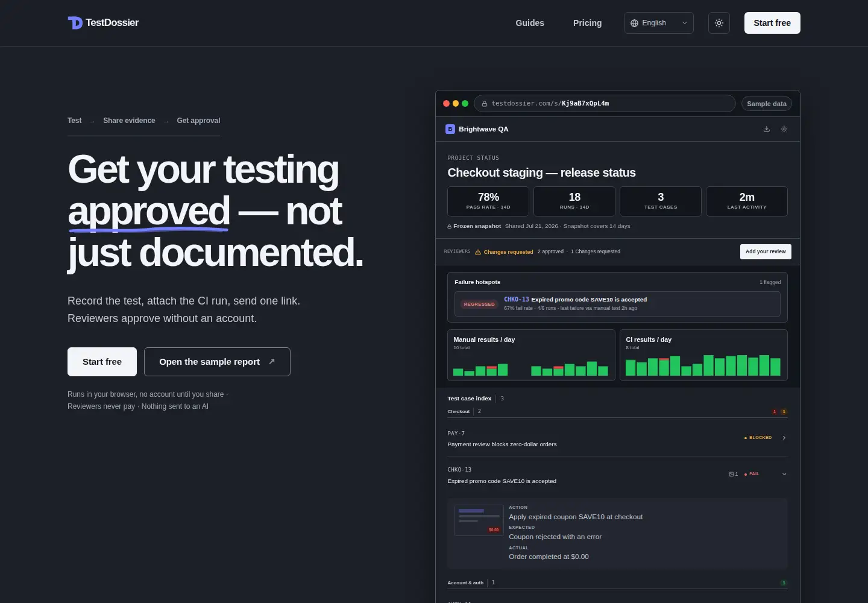Click the Brightwave QA logo badge
Viewport: 868px width, 603px height.
point(450,129)
